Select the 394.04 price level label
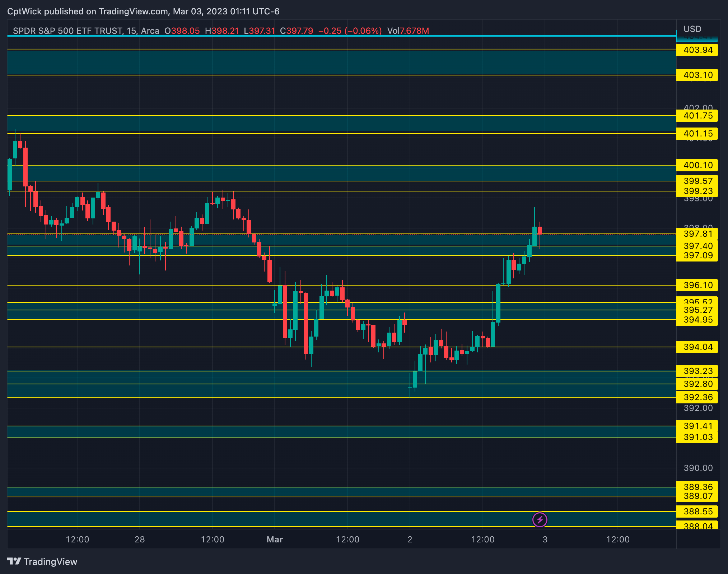The width and height of the screenshot is (728, 574). tap(697, 347)
